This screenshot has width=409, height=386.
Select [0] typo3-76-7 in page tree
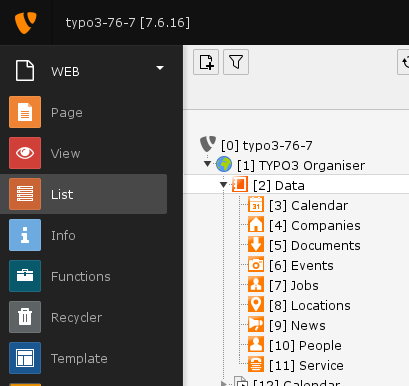[267, 145]
